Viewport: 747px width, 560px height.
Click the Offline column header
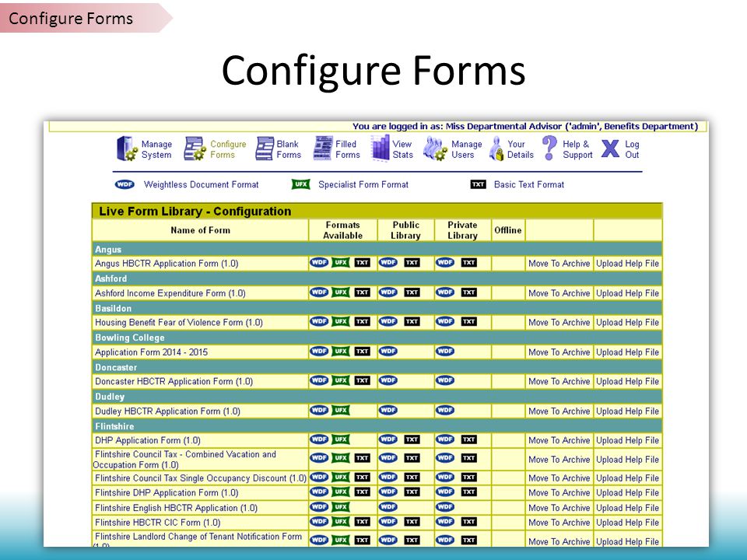[x=508, y=230]
